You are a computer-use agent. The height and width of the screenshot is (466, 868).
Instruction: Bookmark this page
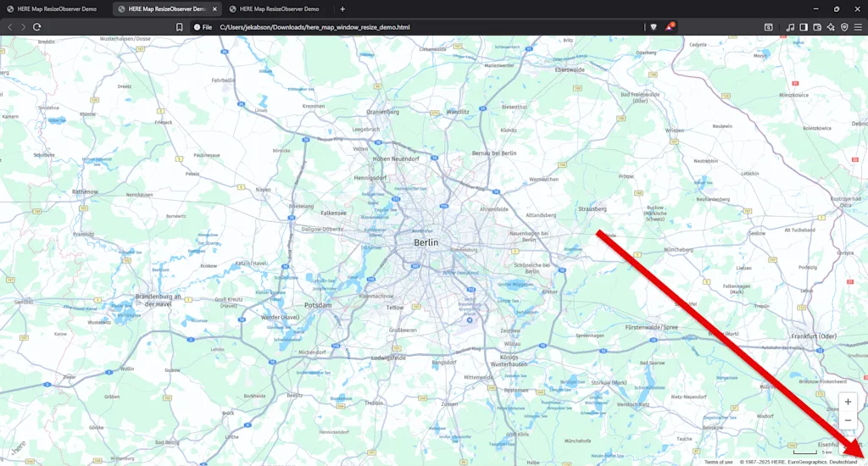click(180, 27)
